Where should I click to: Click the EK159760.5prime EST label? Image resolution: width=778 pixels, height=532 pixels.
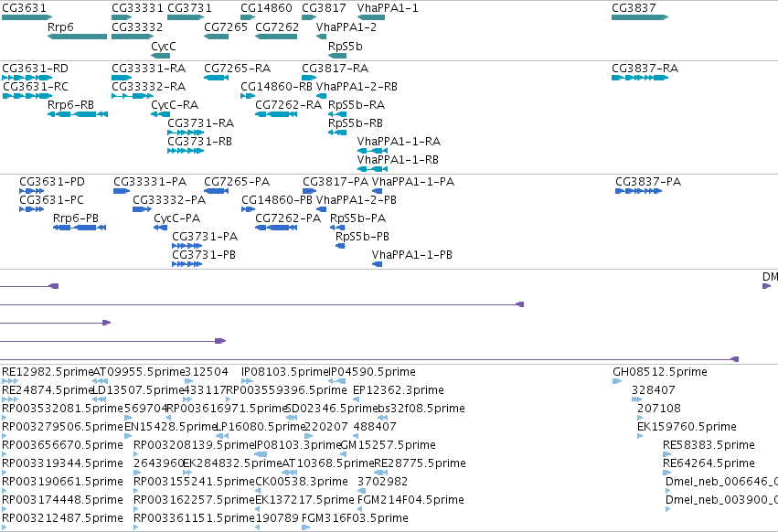point(687,426)
